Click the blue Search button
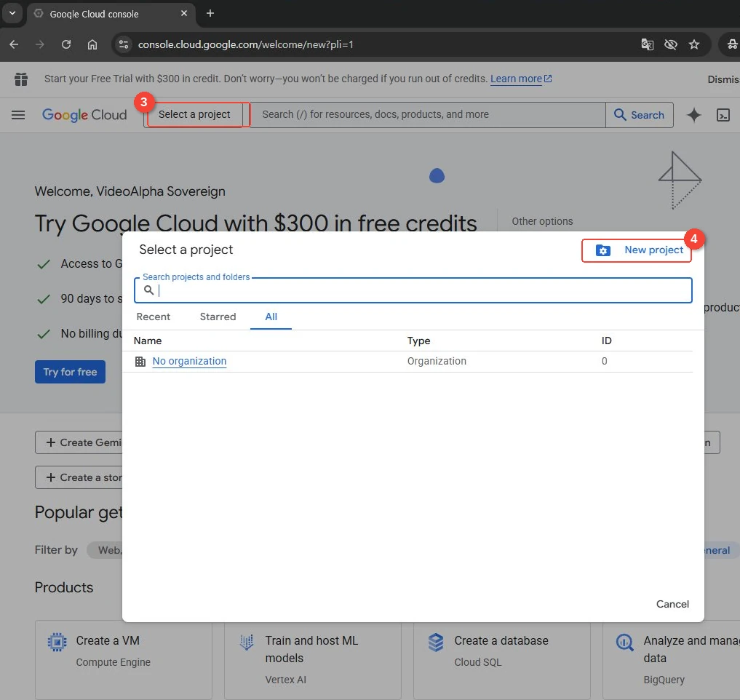Viewport: 740px width, 700px height. coord(639,115)
